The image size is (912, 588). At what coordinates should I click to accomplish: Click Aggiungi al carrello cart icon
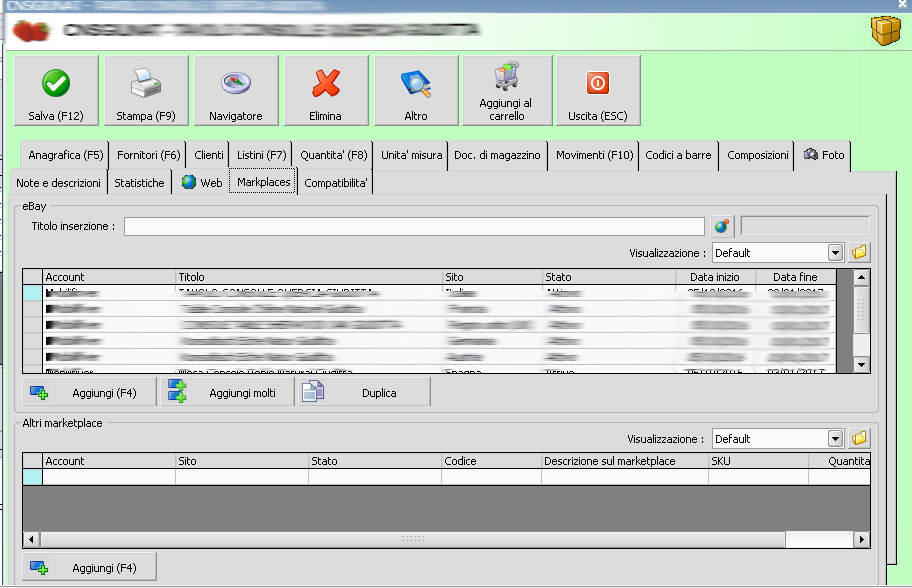point(506,91)
